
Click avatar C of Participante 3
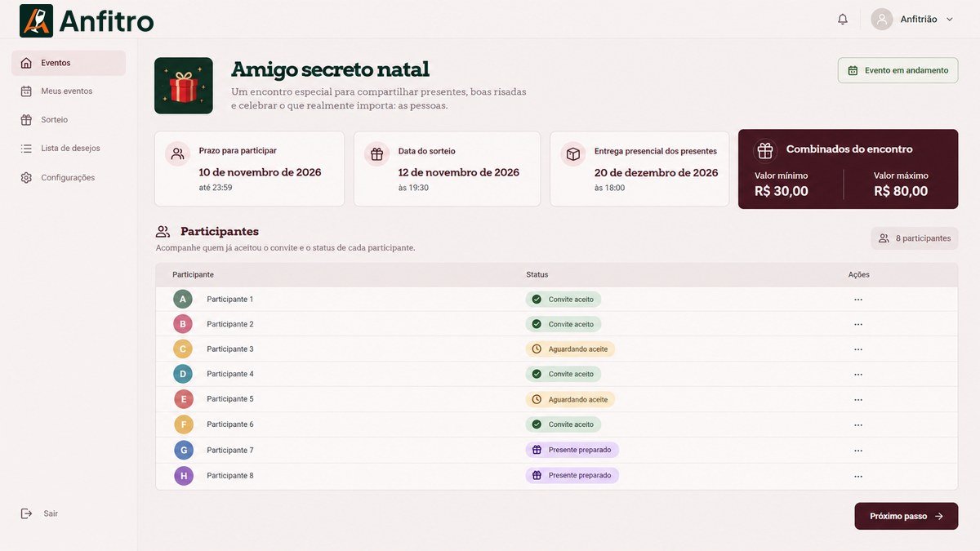pyautogui.click(x=183, y=349)
